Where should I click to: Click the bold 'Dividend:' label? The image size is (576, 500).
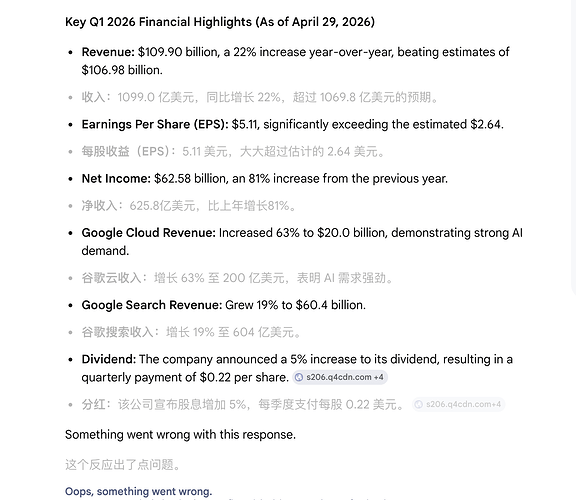point(109,359)
